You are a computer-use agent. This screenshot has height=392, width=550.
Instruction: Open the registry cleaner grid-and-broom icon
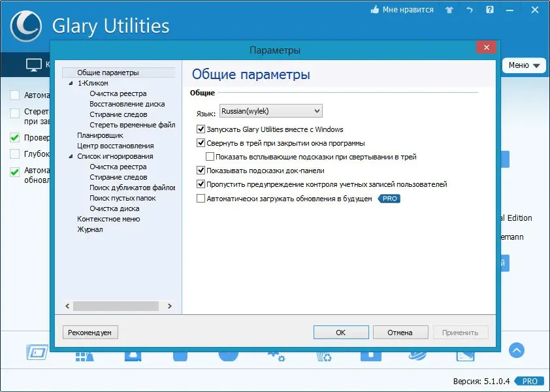click(x=84, y=356)
